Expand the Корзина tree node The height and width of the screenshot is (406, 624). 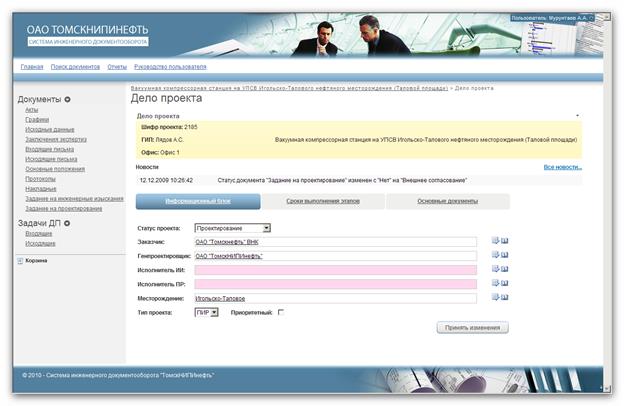coord(20,260)
